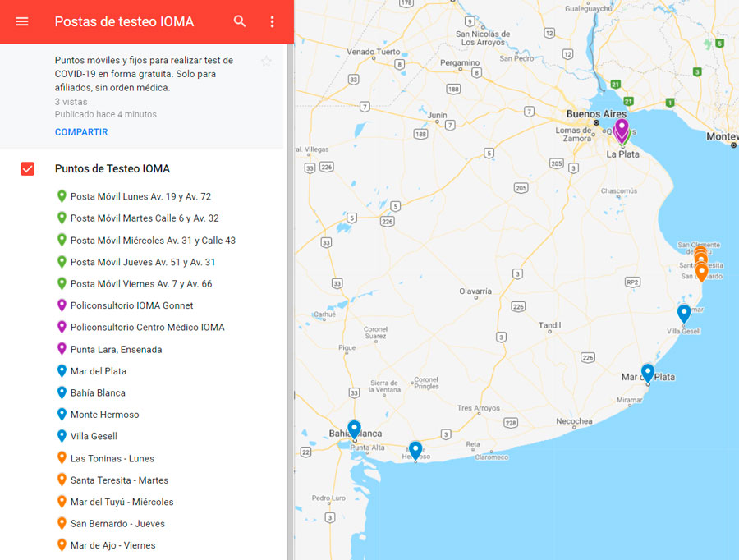
Task: Star this map with the star icon
Action: click(266, 62)
